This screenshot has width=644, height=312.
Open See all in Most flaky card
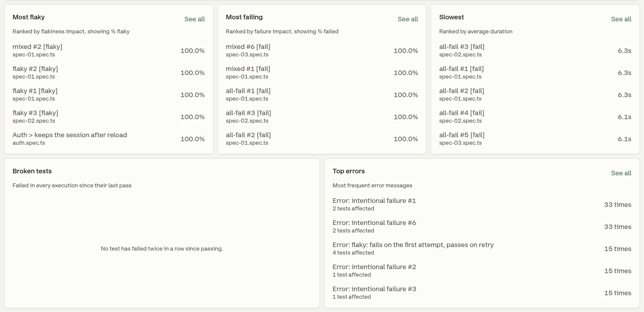[194, 19]
